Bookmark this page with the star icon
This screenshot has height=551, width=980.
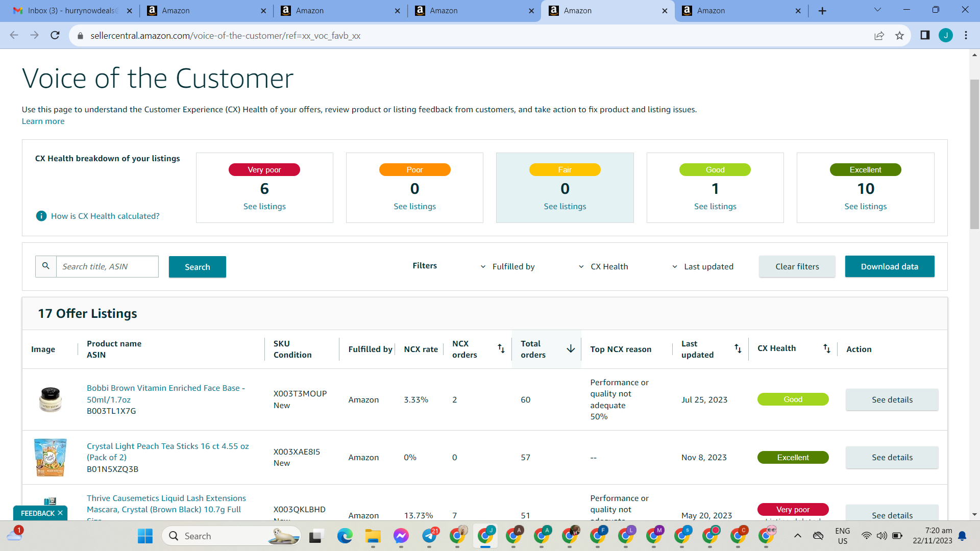click(899, 36)
